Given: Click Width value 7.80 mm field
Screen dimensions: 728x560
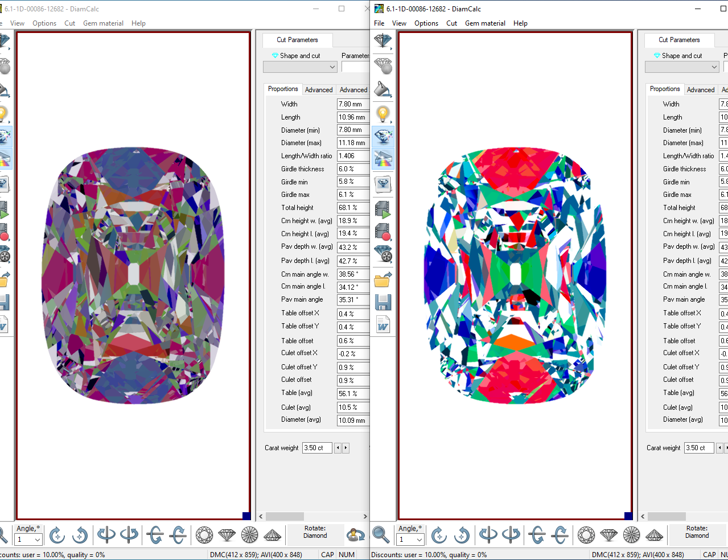Looking at the screenshot, I should coord(353,104).
